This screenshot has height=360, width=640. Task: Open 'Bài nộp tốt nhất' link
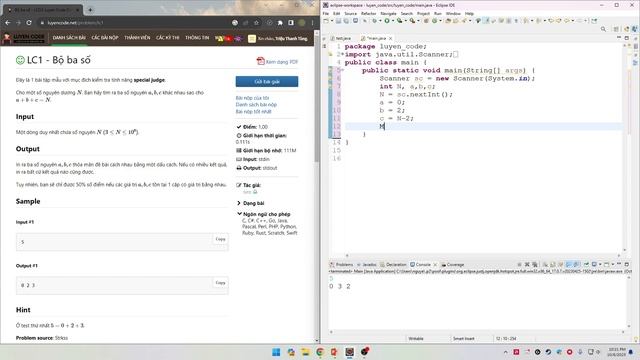point(253,112)
